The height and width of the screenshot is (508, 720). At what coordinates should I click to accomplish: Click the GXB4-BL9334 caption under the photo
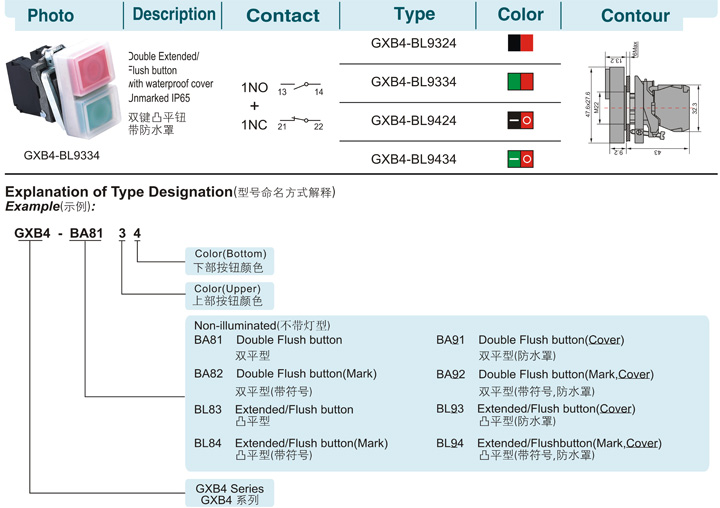tap(62, 155)
